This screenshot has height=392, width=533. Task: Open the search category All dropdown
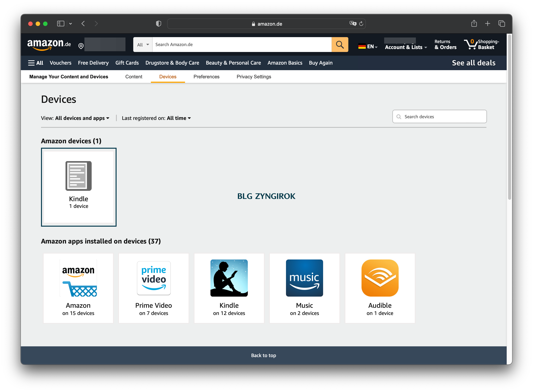tap(143, 45)
